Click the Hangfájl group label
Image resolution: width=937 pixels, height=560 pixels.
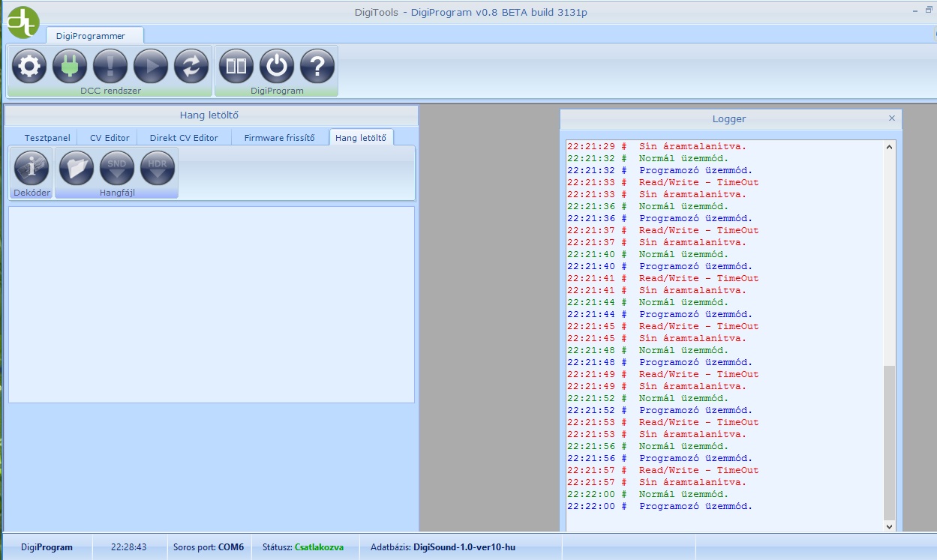[117, 193]
